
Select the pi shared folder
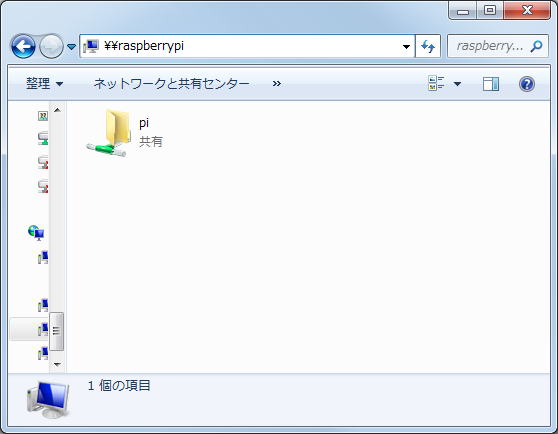pyautogui.click(x=125, y=133)
